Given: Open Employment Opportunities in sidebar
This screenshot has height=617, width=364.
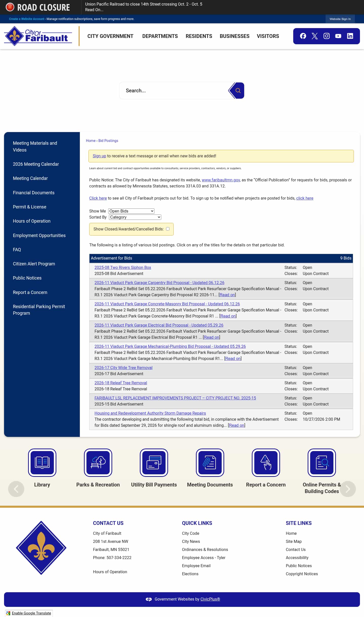Looking at the screenshot, I should click(x=39, y=236).
